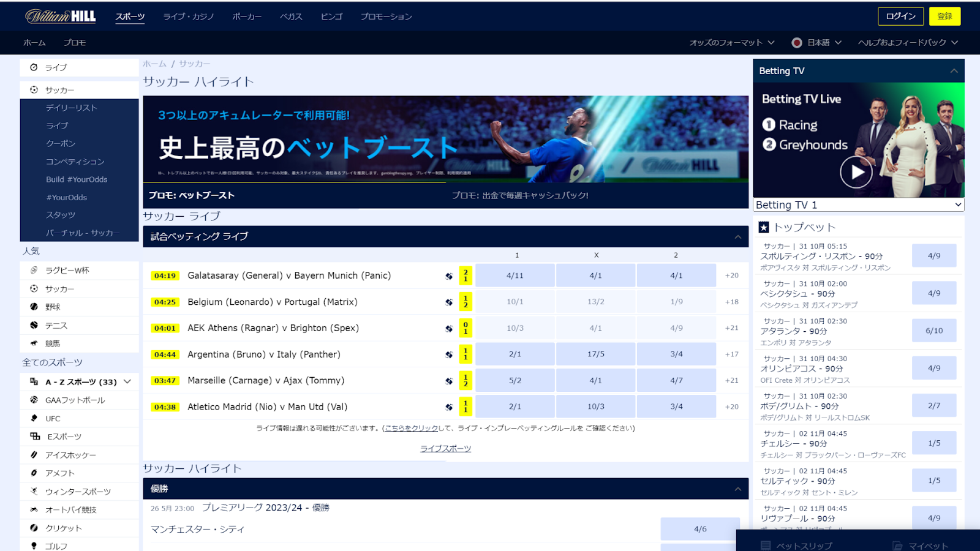Click the こちらをクリック rules link
This screenshot has height=551, width=980.
(412, 428)
